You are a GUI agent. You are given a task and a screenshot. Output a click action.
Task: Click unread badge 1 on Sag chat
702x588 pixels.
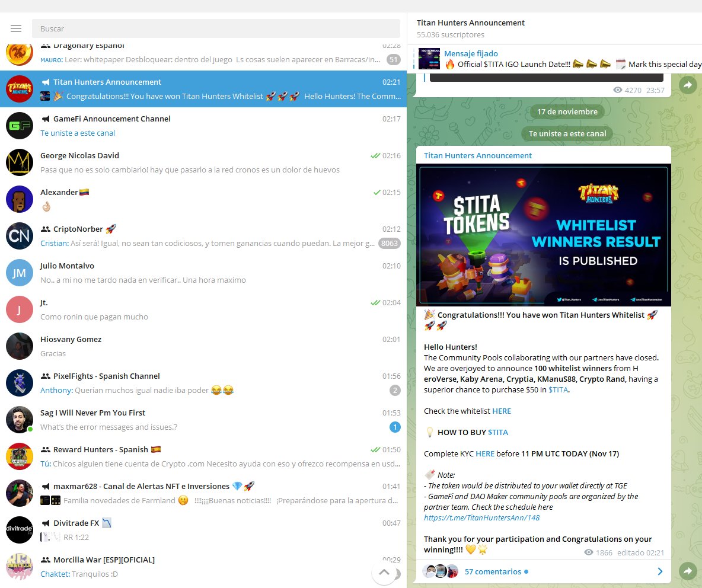click(x=395, y=427)
